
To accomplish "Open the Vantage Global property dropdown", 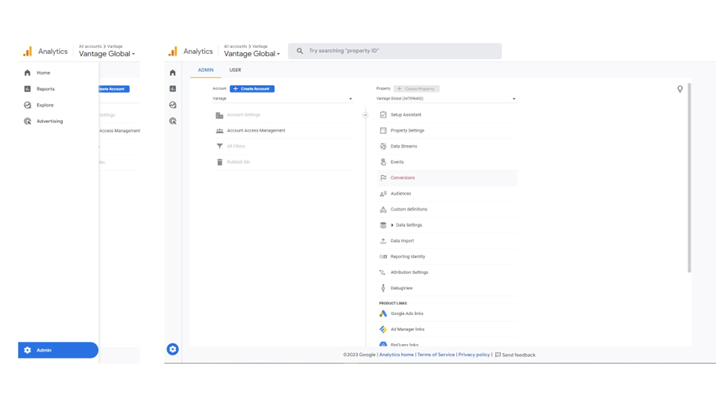I will pos(446,99).
